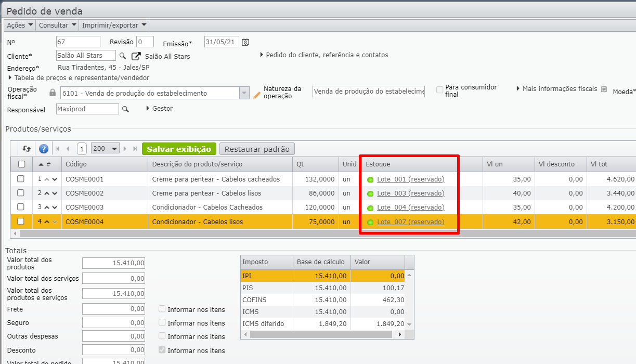
Task: Open the Operação fiscal dropdown arrow
Action: coord(244,94)
